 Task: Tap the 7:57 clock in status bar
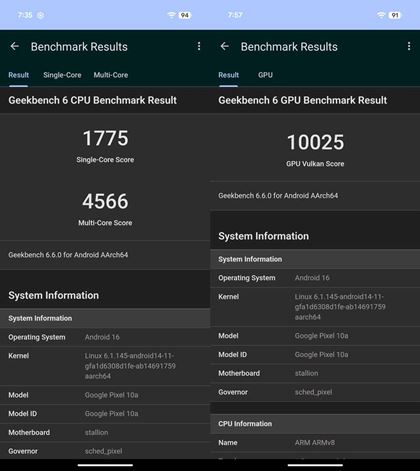pyautogui.click(x=235, y=15)
